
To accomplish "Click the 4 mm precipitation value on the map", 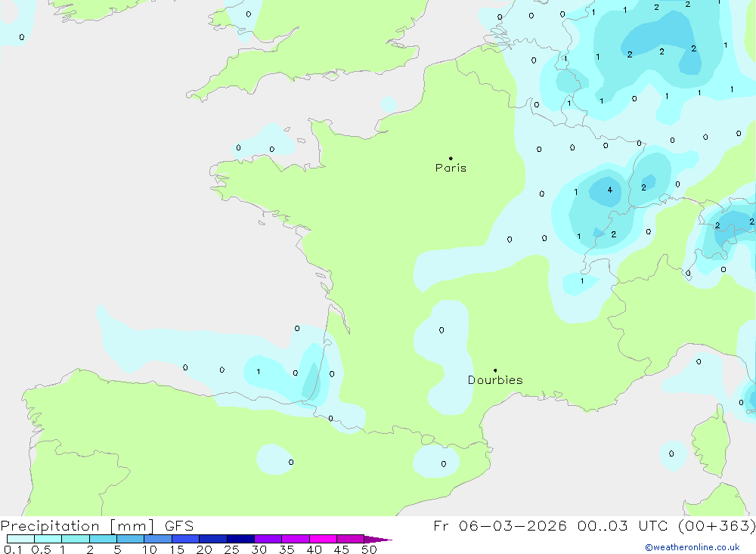I will (x=610, y=190).
